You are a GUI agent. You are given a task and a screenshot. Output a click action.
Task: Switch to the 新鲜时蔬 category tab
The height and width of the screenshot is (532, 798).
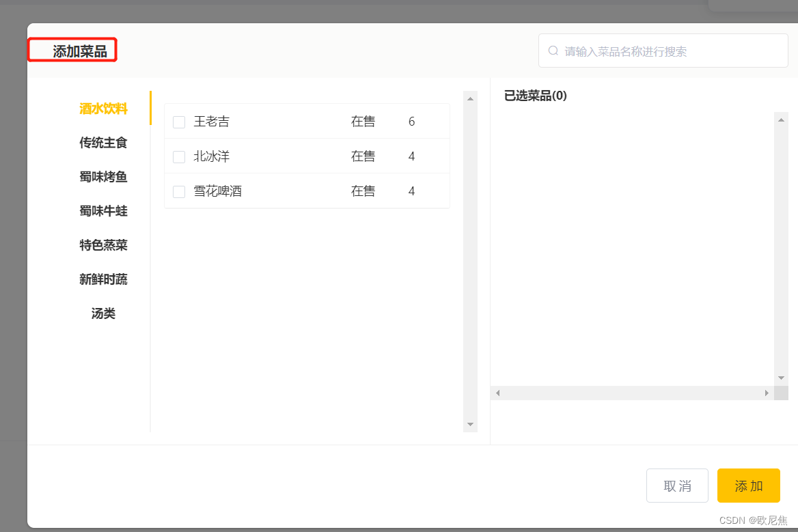(x=102, y=279)
